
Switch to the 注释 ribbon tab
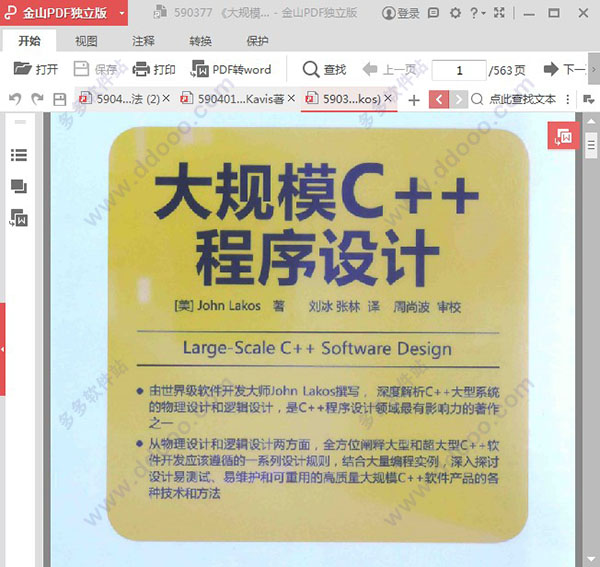[143, 41]
